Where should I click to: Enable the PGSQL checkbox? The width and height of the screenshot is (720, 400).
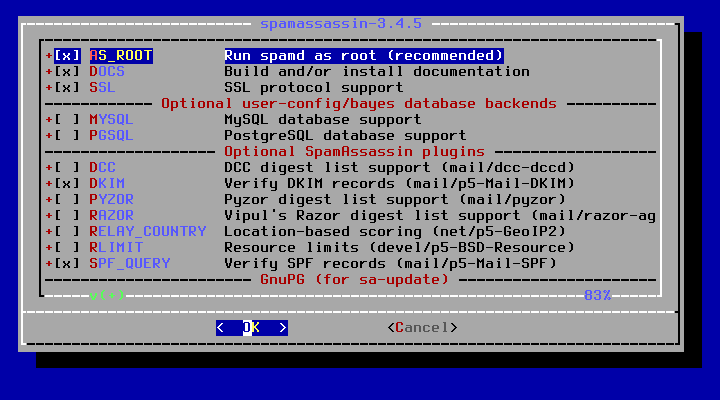click(x=68, y=135)
